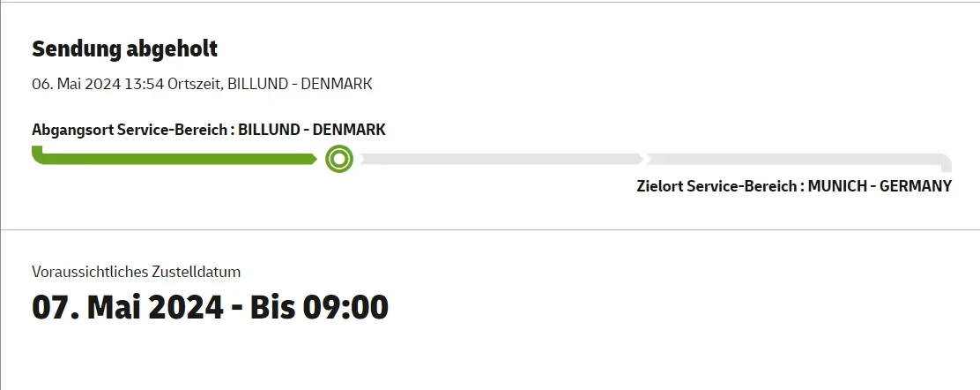Image resolution: width=980 pixels, height=390 pixels.
Task: Click the divider line above the delivery date section
Action: click(x=490, y=230)
